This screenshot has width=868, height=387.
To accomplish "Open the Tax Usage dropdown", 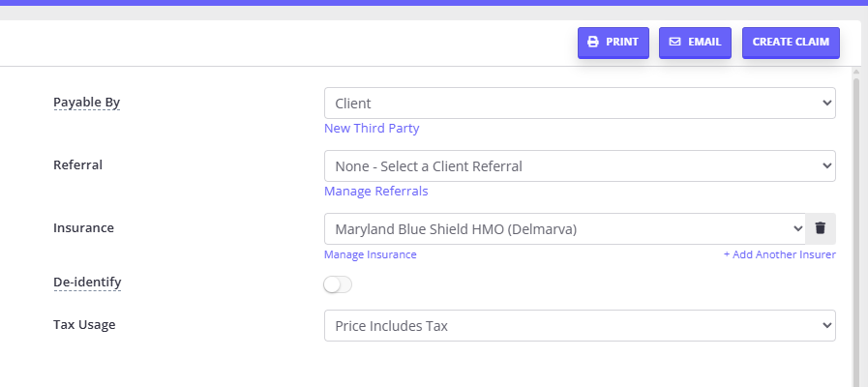I will click(x=580, y=325).
